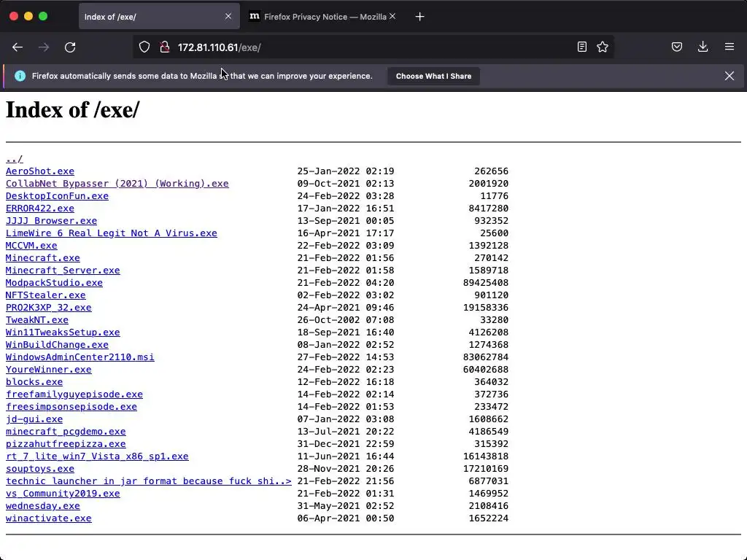Close the Firefox Privacy Notice tab
The height and width of the screenshot is (560, 747).
point(392,17)
